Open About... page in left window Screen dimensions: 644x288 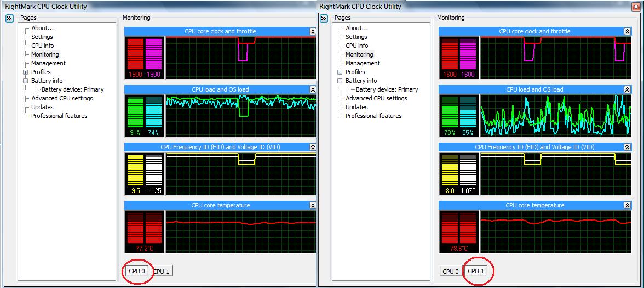click(42, 28)
